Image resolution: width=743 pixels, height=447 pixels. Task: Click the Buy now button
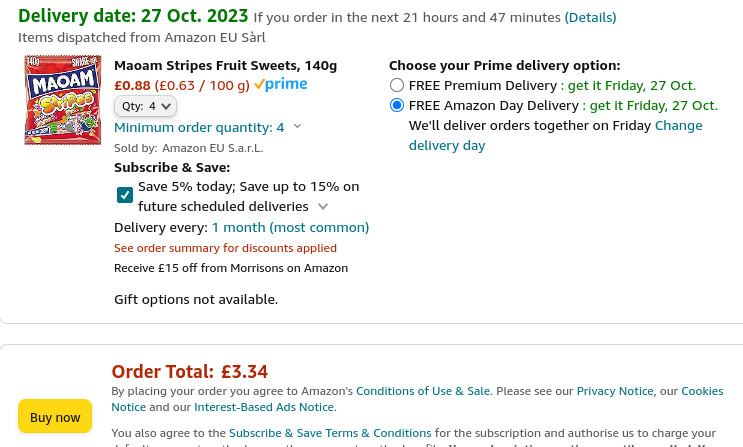55,417
